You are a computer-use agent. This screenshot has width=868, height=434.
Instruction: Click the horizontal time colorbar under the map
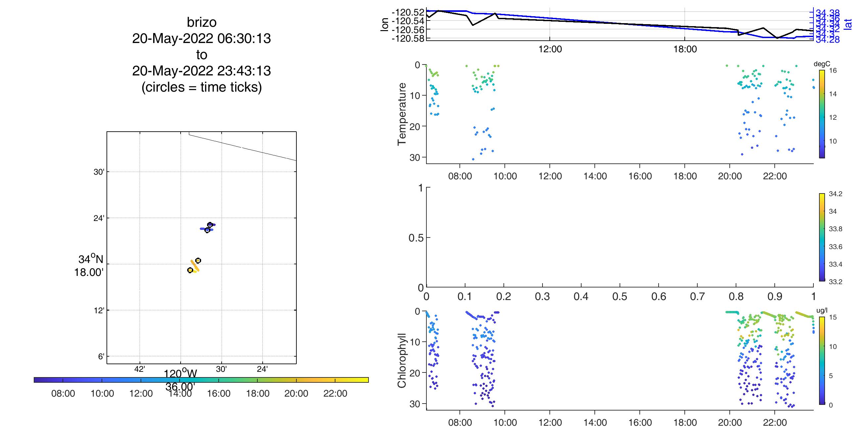[201, 380]
